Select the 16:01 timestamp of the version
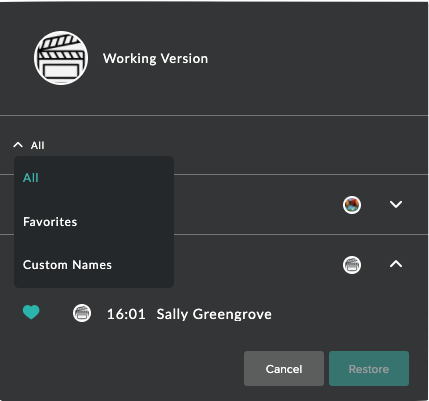This screenshot has width=429, height=401. pos(126,314)
